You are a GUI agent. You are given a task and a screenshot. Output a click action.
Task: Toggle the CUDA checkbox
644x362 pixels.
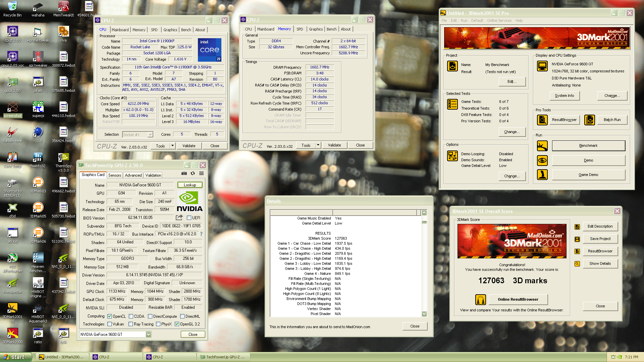(x=131, y=316)
